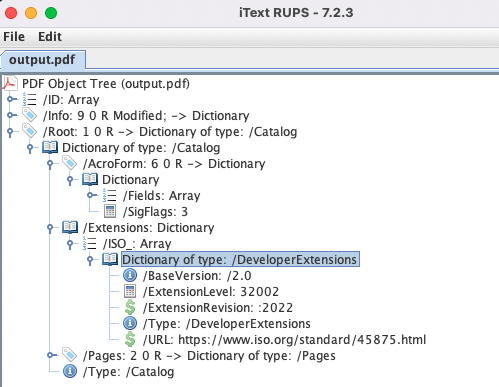The image size is (499, 387).
Task: Select '/Info: 9 0 R Modified' row
Action: point(146,116)
